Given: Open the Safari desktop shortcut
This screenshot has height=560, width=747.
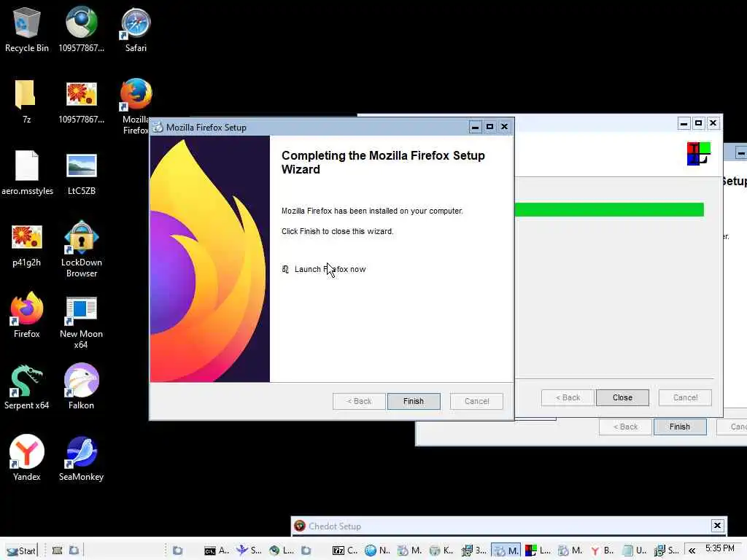Looking at the screenshot, I should (x=136, y=29).
